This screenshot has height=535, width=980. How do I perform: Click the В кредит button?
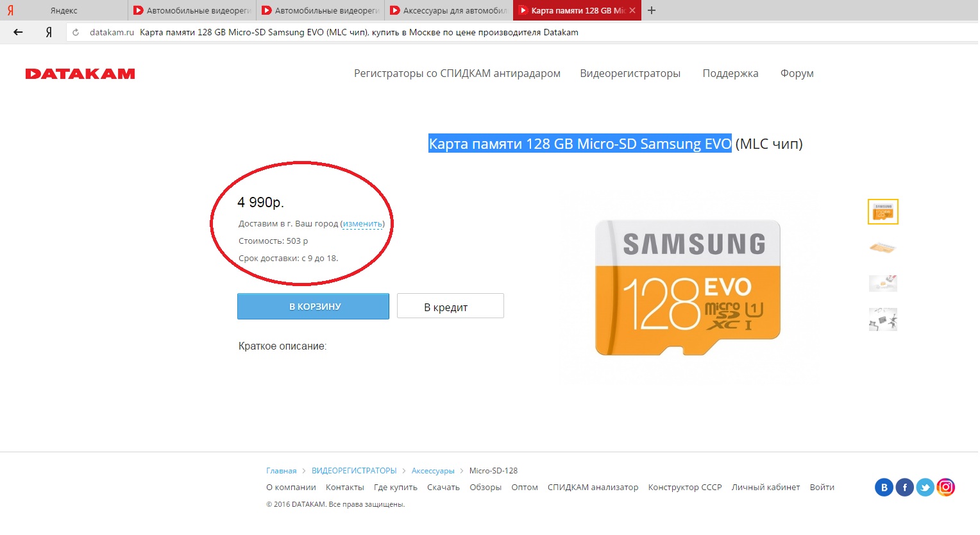[x=450, y=307]
